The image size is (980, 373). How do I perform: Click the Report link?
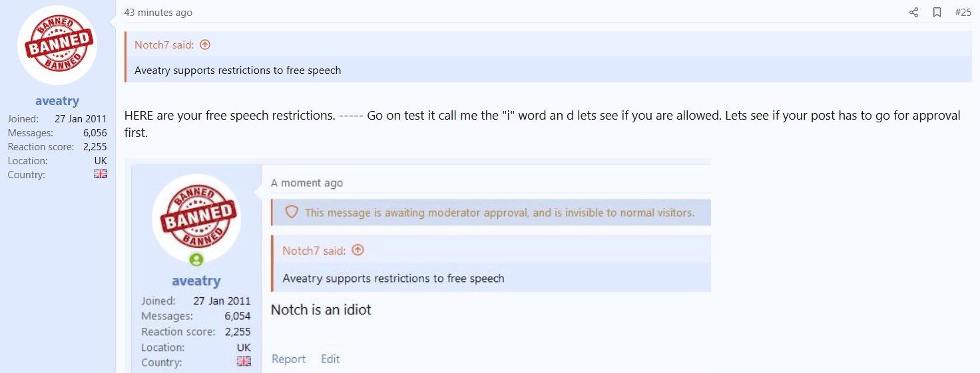pos(288,359)
